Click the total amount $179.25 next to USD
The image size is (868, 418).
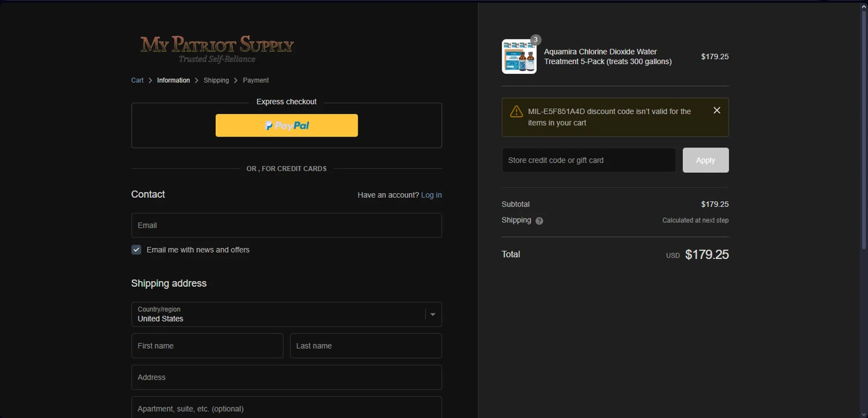[x=707, y=254]
